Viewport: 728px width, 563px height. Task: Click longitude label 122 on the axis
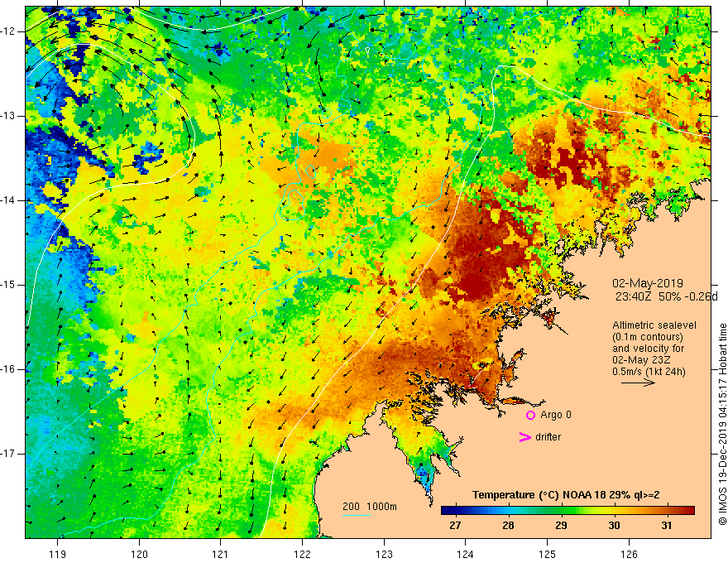(302, 554)
